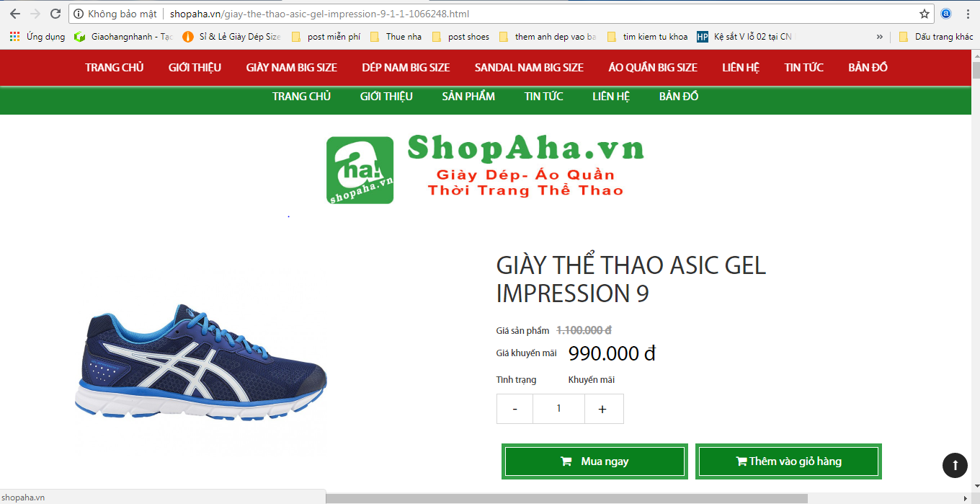Reload the page with the refresh icon
The width and height of the screenshot is (980, 504).
55,14
